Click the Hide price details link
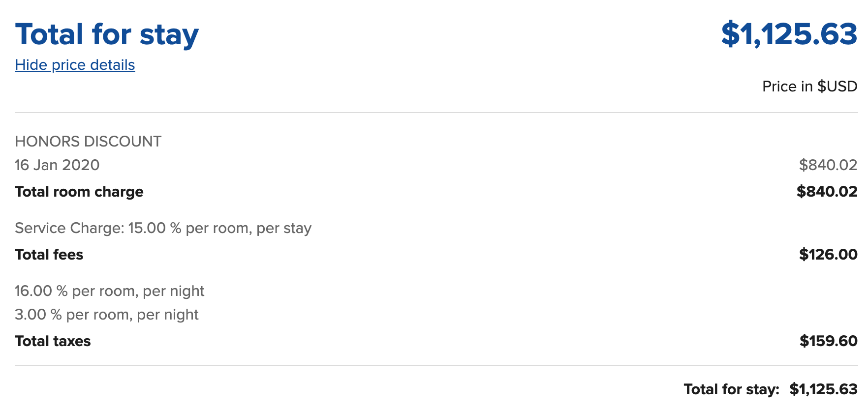Image resolution: width=868 pixels, height=409 pixels. [75, 65]
